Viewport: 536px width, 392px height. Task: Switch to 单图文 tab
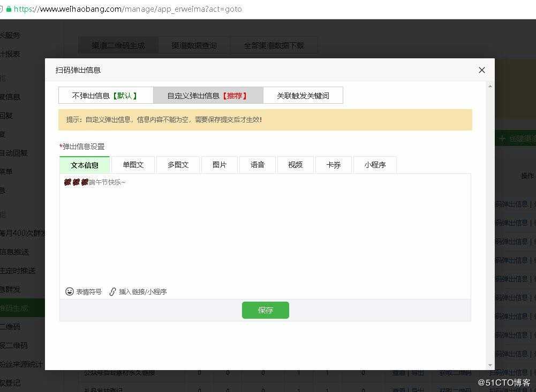(x=133, y=165)
